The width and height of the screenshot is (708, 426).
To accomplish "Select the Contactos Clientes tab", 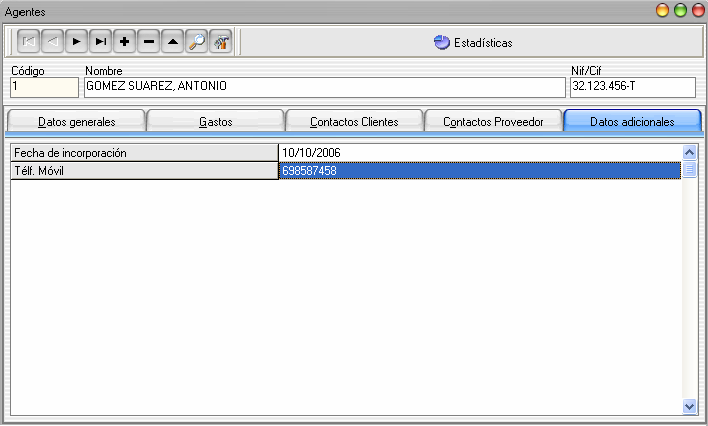I will tap(354, 121).
